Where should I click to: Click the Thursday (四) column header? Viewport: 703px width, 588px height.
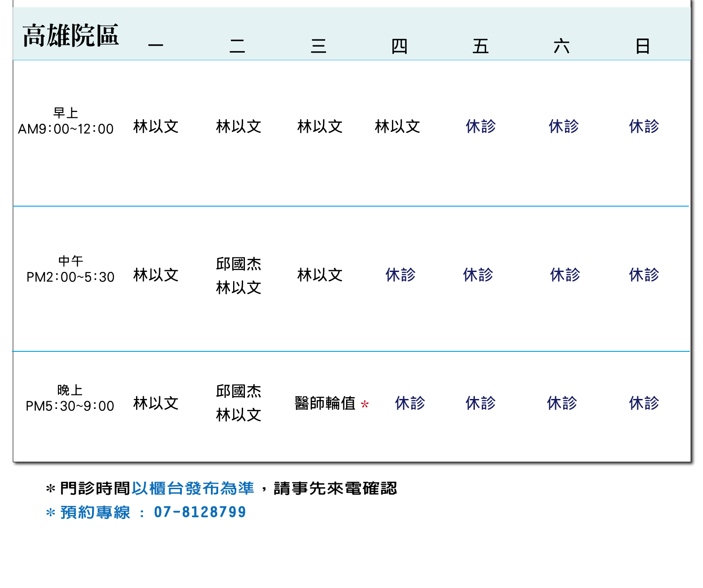click(399, 46)
